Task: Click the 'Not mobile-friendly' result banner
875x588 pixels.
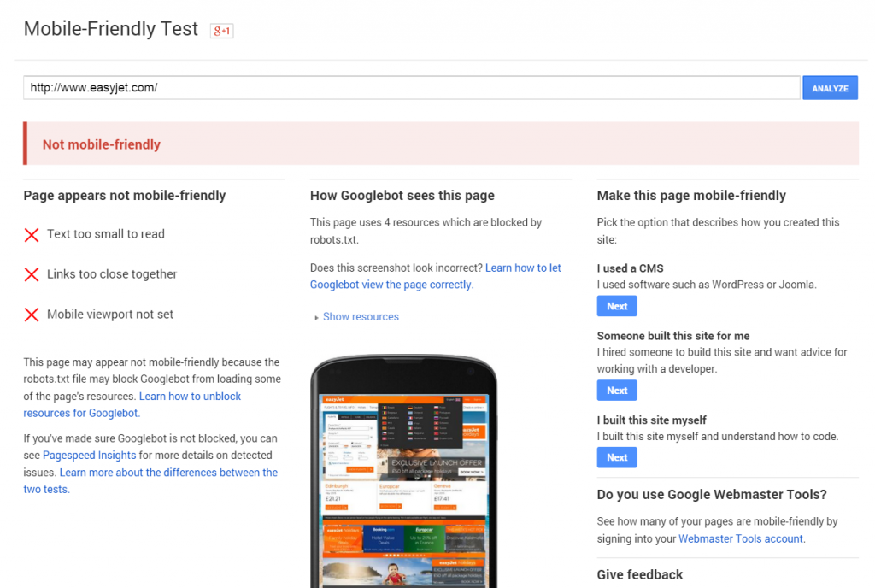Action: [x=440, y=144]
